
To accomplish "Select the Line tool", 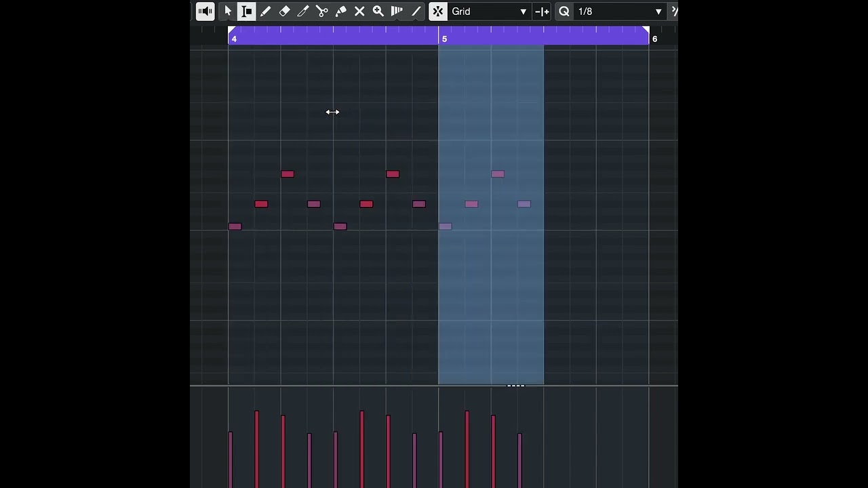I will click(416, 11).
